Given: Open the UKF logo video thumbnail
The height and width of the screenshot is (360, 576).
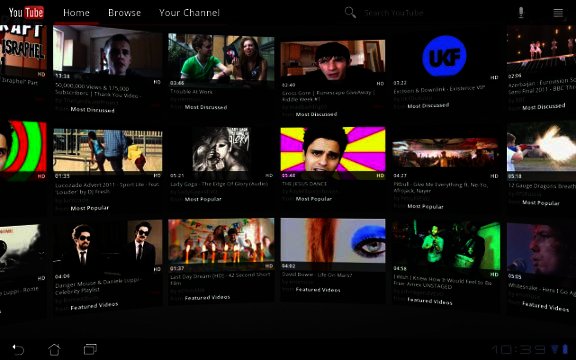Looking at the screenshot, I should (x=444, y=56).
